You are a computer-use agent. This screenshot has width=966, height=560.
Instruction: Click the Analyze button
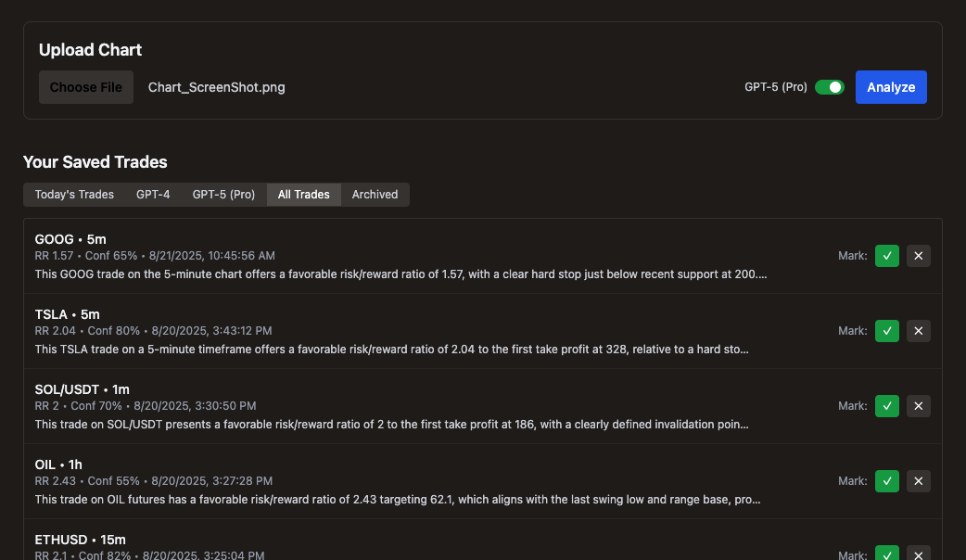891,87
